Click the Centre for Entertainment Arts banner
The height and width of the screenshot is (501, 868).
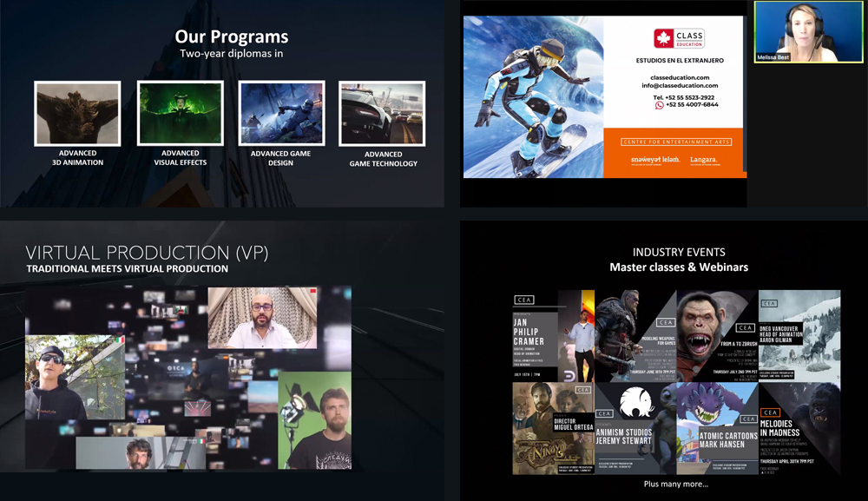tap(674, 142)
